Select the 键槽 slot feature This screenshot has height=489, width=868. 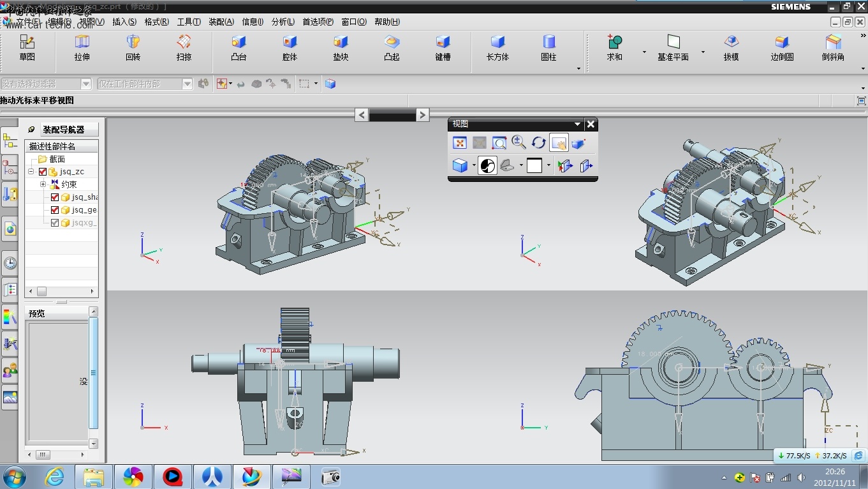point(443,49)
